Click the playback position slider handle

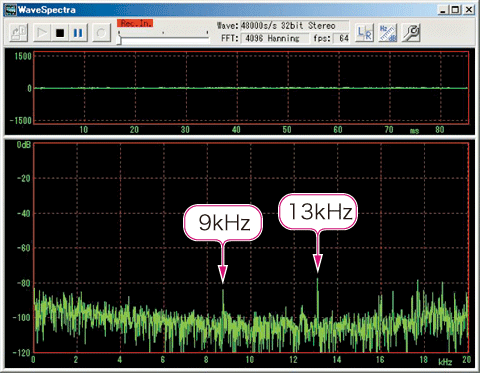(x=119, y=40)
